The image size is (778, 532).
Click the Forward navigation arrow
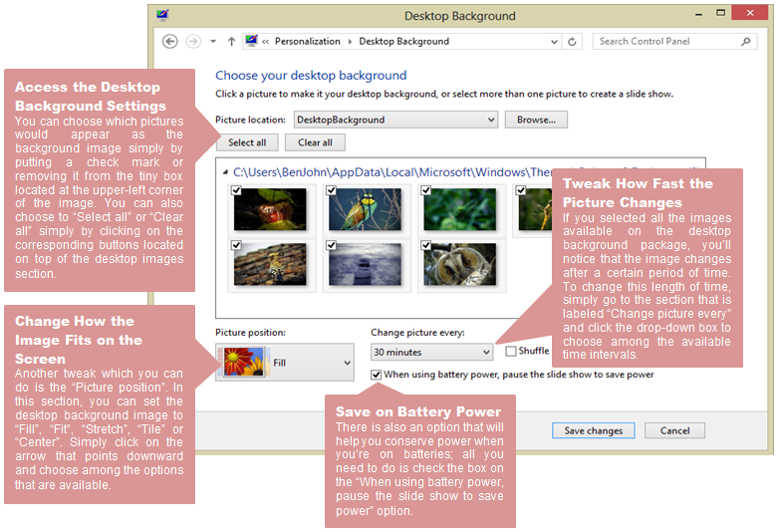pos(193,42)
